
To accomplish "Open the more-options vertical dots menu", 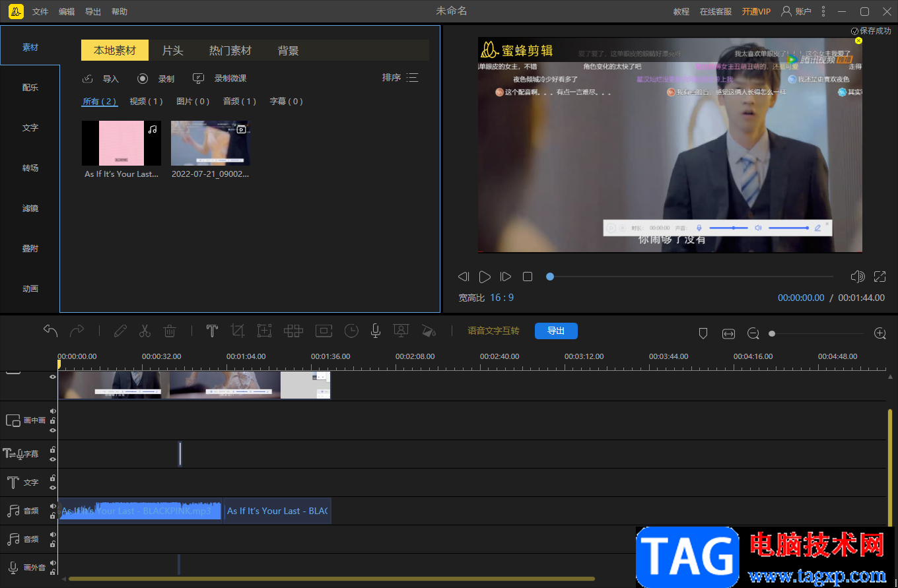I will click(823, 11).
